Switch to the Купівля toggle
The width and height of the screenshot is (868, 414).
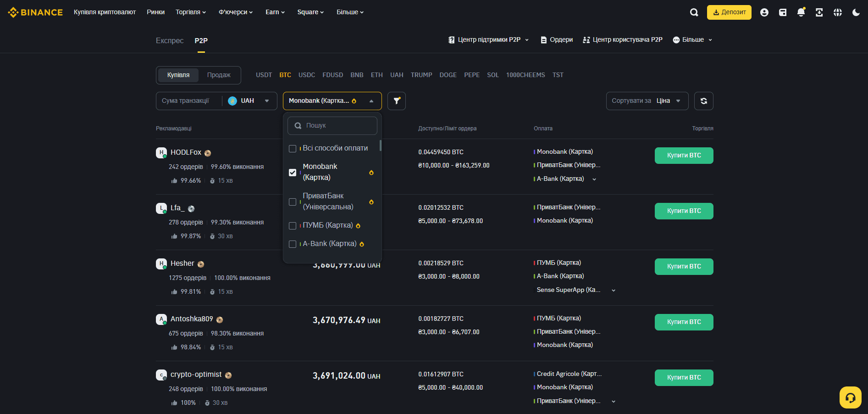[x=178, y=75]
